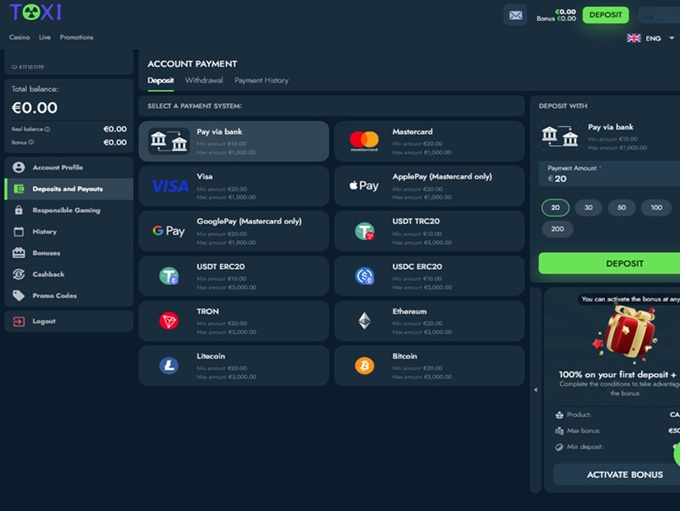Open the mail messages icon
The width and height of the screenshot is (680, 511).
(515, 15)
